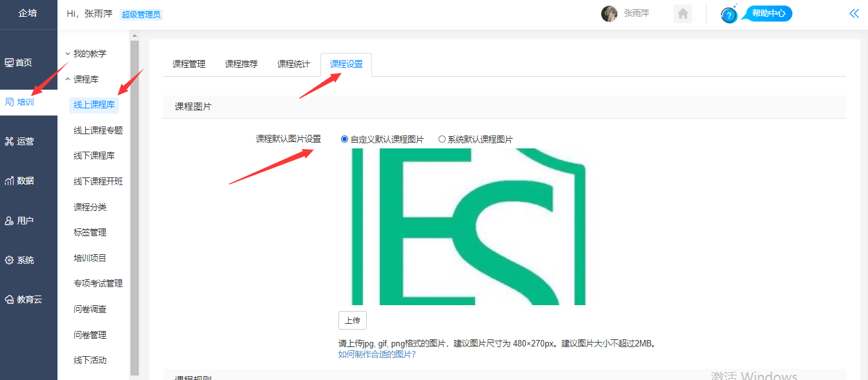This screenshot has height=380, width=868.
Task: Select 自定义默认课程图片 radio option
Action: click(344, 139)
